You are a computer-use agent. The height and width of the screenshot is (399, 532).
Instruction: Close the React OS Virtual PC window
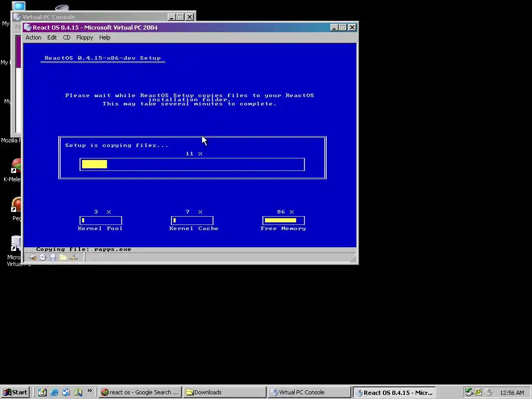[352, 28]
